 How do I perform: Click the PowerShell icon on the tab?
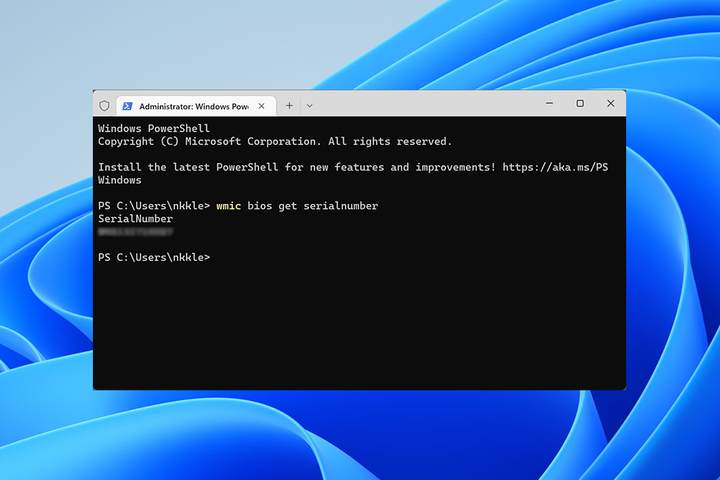tap(127, 106)
